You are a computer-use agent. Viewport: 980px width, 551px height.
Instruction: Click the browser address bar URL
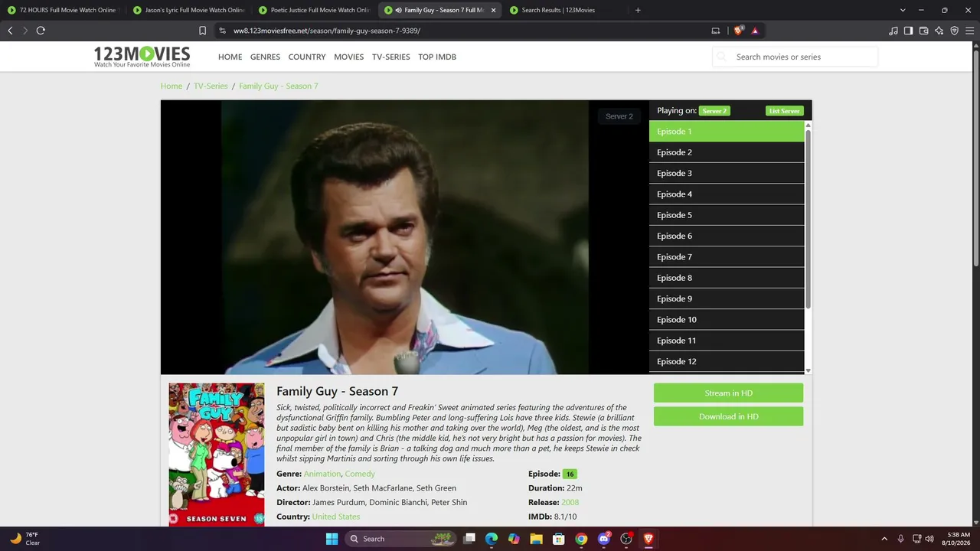327,31
